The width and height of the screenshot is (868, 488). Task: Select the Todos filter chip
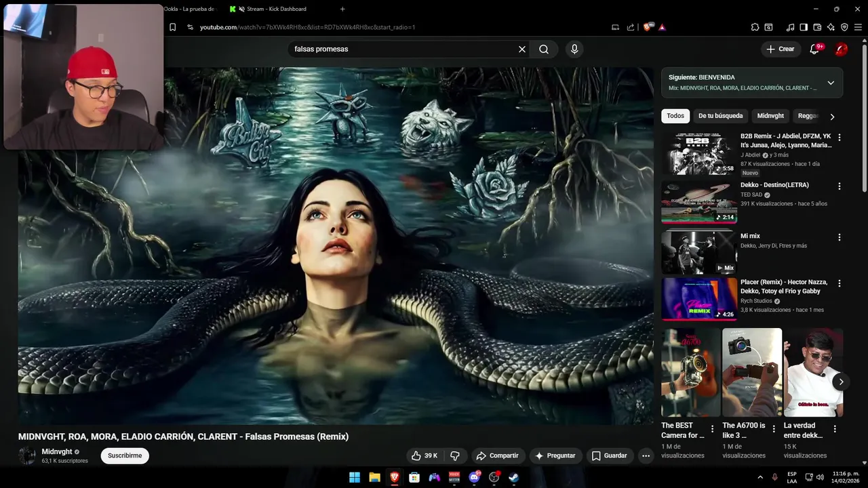(675, 116)
